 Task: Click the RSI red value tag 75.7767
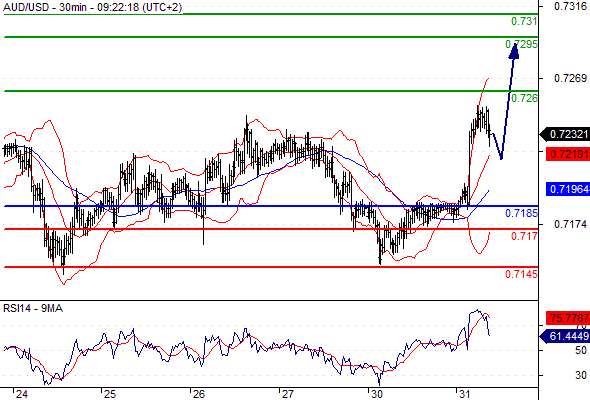point(568,318)
